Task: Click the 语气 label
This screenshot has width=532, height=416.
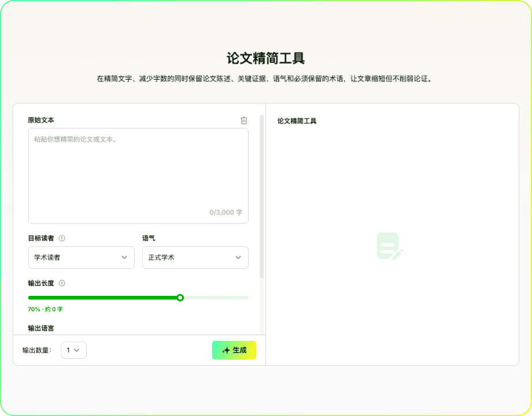Action: click(148, 238)
